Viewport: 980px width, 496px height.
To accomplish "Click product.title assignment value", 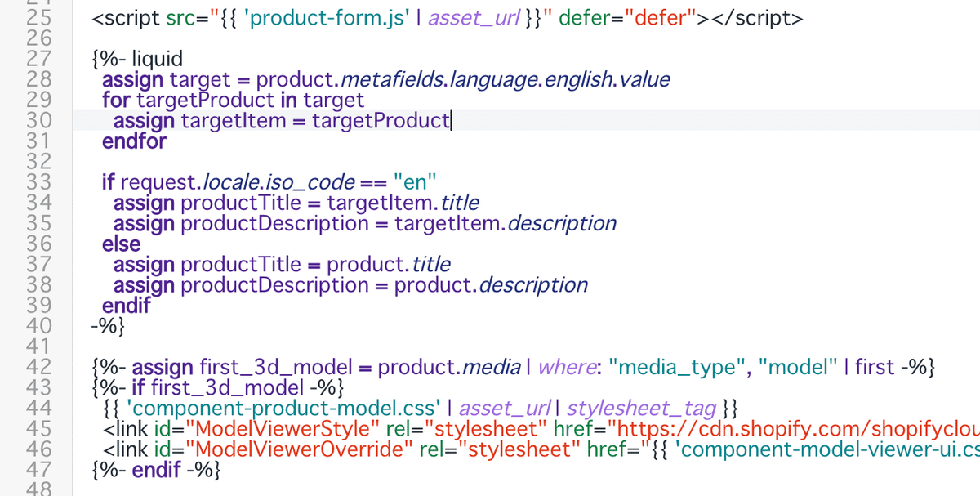I will [x=388, y=265].
